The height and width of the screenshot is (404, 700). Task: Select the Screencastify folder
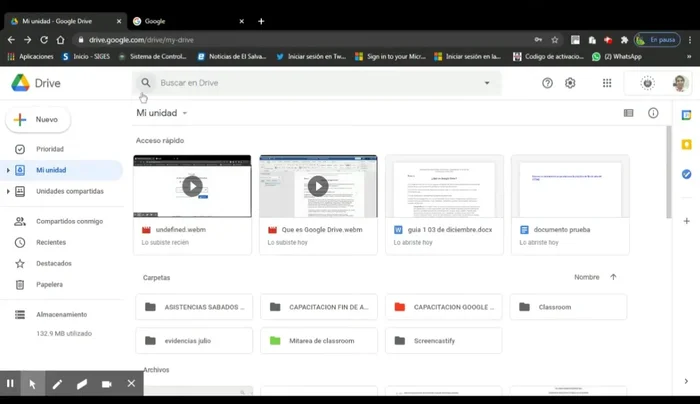click(444, 341)
